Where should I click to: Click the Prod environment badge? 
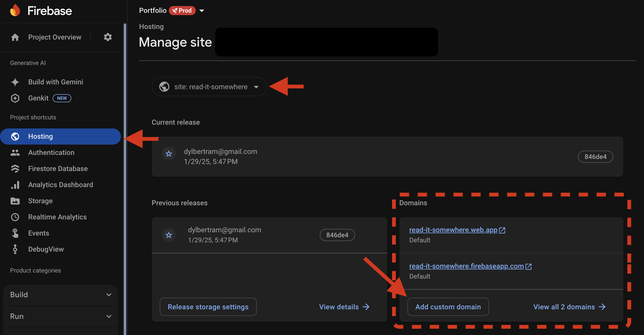click(x=182, y=10)
